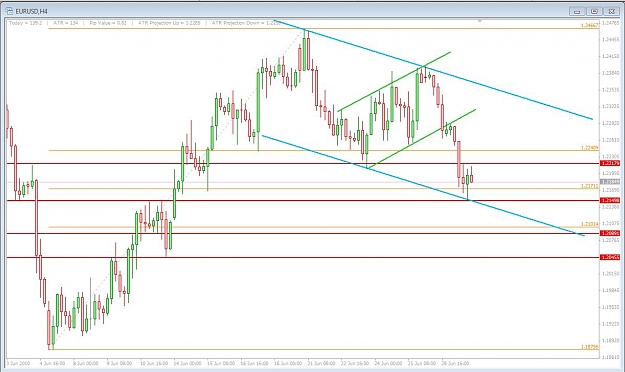The width and height of the screenshot is (625, 372).
Task: Click the 1.20150 price scale value
Action: click(x=611, y=274)
